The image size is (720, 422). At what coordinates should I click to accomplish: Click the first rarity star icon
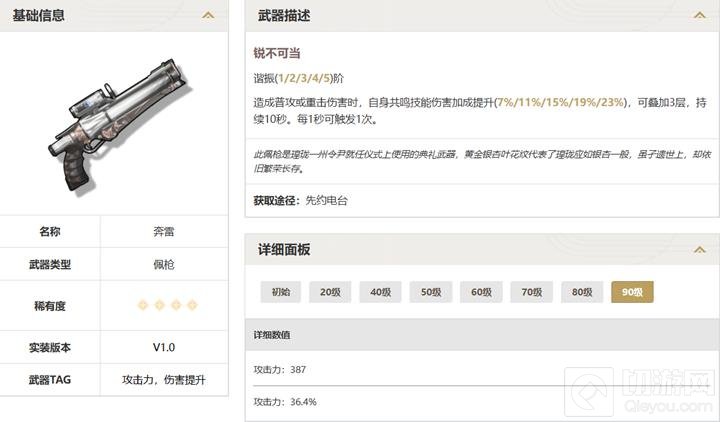(x=143, y=305)
